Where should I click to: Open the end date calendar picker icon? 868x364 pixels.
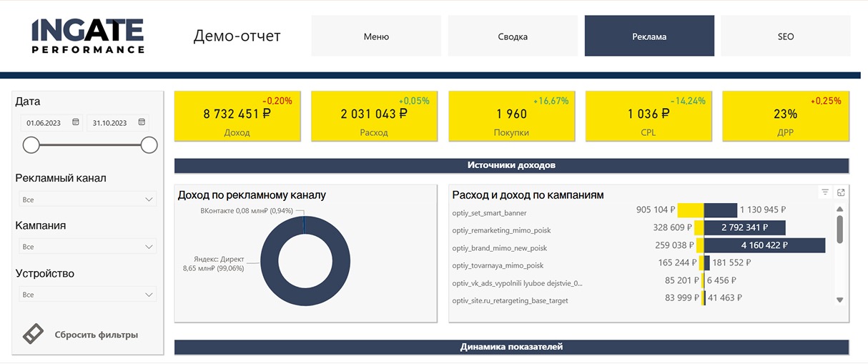pos(142,122)
